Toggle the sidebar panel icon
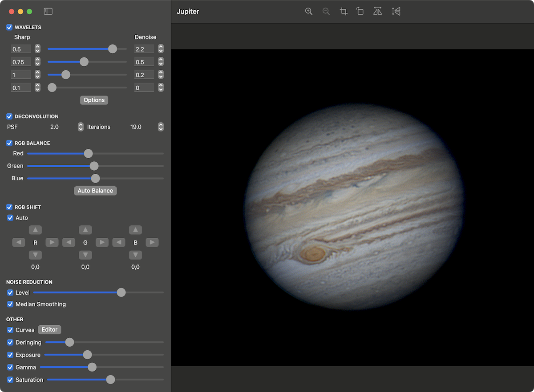The height and width of the screenshot is (392, 534). 48,11
